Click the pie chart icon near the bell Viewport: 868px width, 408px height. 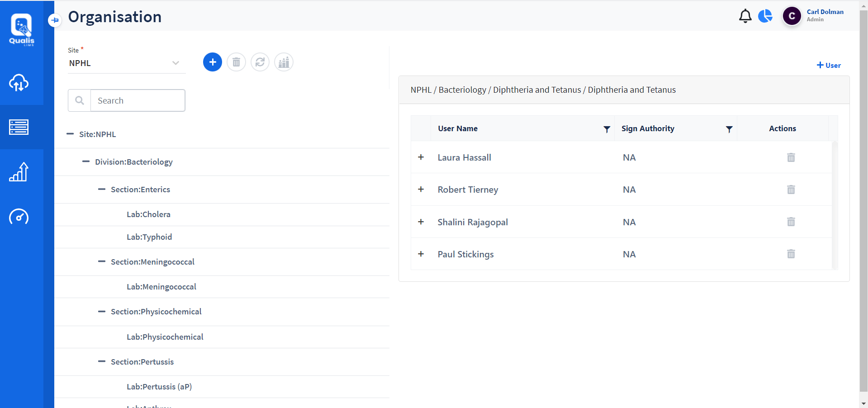click(x=765, y=16)
